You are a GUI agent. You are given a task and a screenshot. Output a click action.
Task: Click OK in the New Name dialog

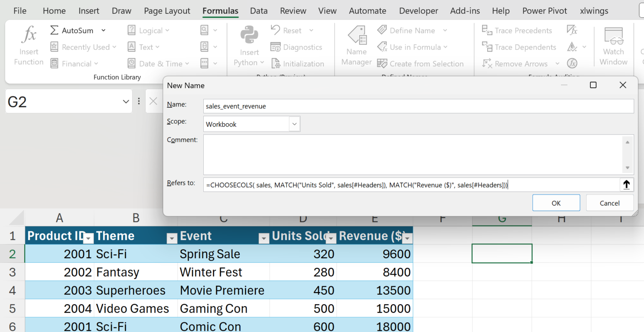[556, 203]
